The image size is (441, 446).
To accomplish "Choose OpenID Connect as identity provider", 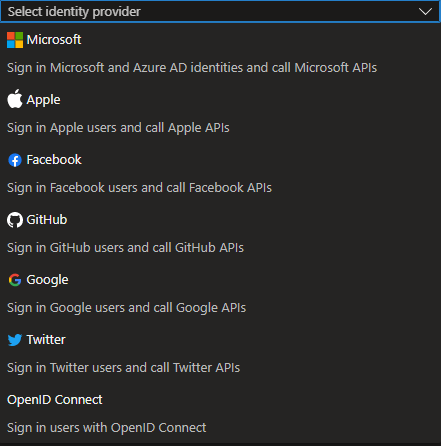I will coord(220,413).
